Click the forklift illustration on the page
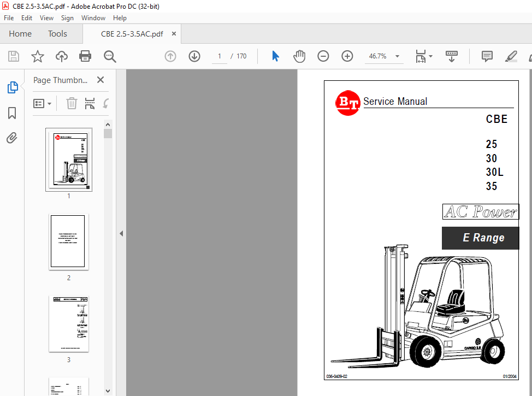This screenshot has width=532, height=396. pyautogui.click(x=418, y=306)
